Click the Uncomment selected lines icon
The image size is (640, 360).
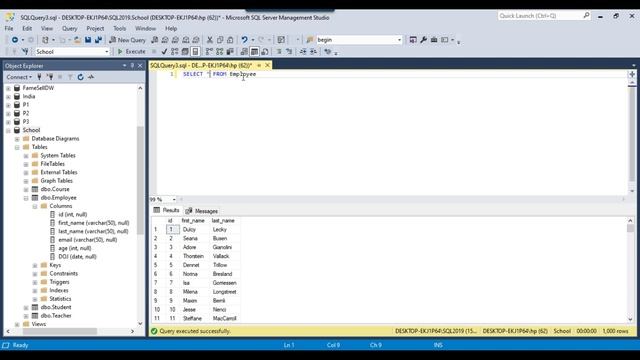289,51
